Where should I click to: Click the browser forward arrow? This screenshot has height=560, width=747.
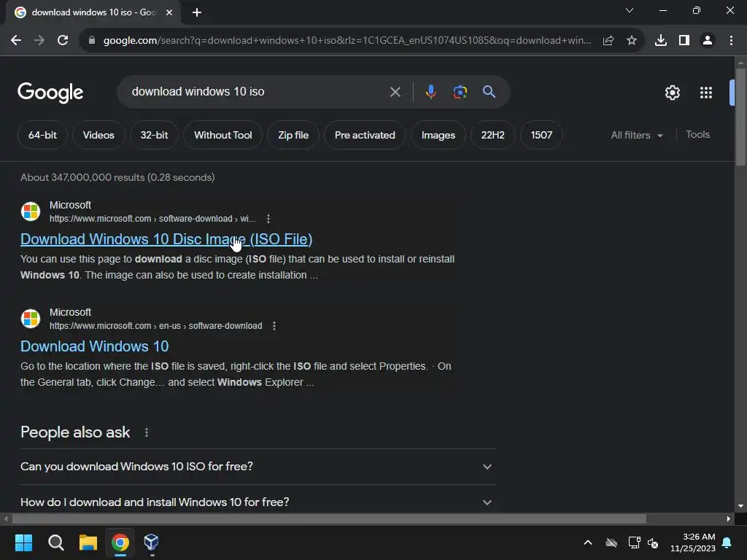pyautogui.click(x=39, y=41)
